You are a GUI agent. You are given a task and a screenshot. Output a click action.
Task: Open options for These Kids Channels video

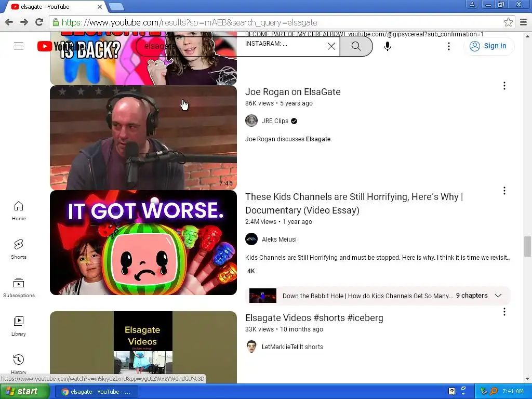coord(504,191)
